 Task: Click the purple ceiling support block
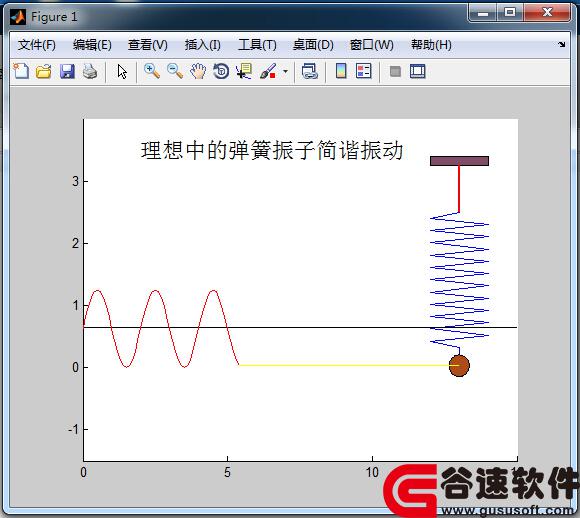pos(459,161)
